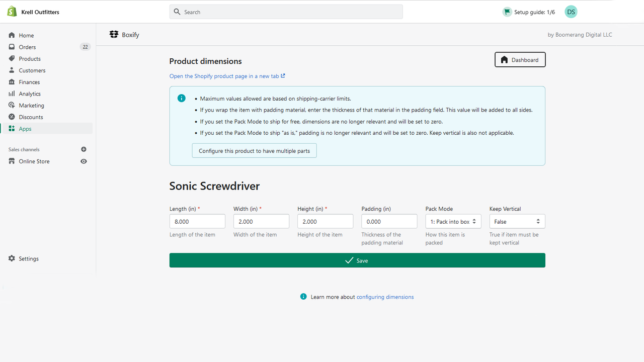Open the Finances section
644x362 pixels.
click(x=11, y=82)
